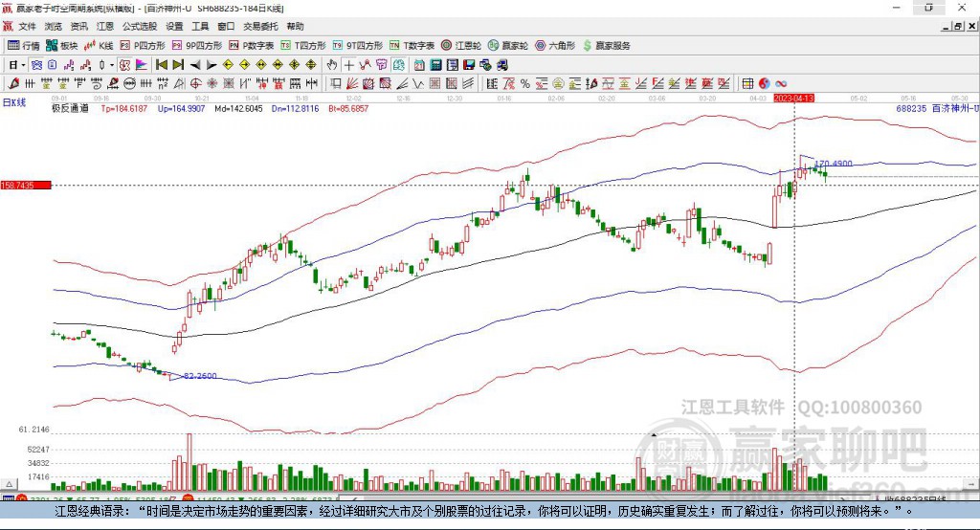Click the 日K线 period label
This screenshot has height=530, width=980.
[14, 102]
